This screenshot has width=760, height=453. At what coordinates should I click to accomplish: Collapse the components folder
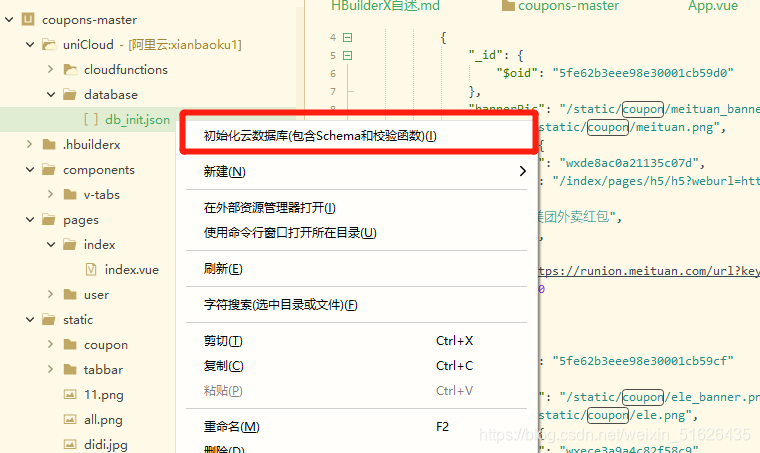(30, 170)
